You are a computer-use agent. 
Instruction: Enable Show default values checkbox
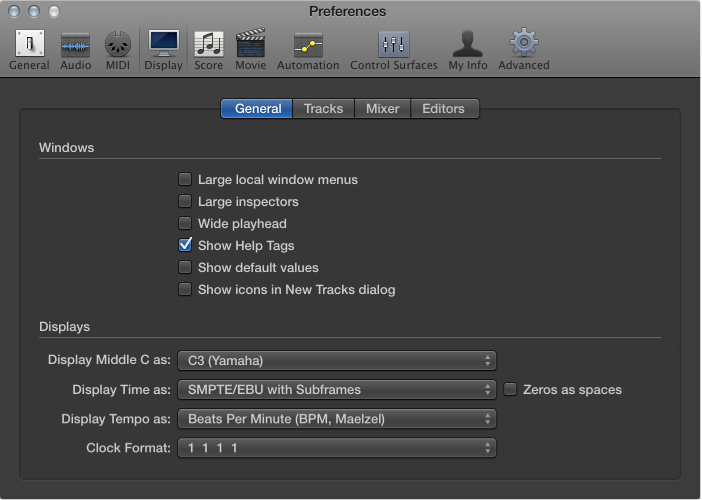pos(185,267)
